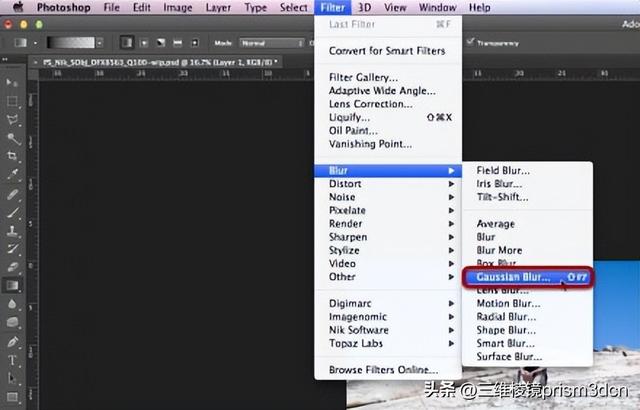Open the Liquify filter
This screenshot has height=410, width=640.
(x=388, y=117)
